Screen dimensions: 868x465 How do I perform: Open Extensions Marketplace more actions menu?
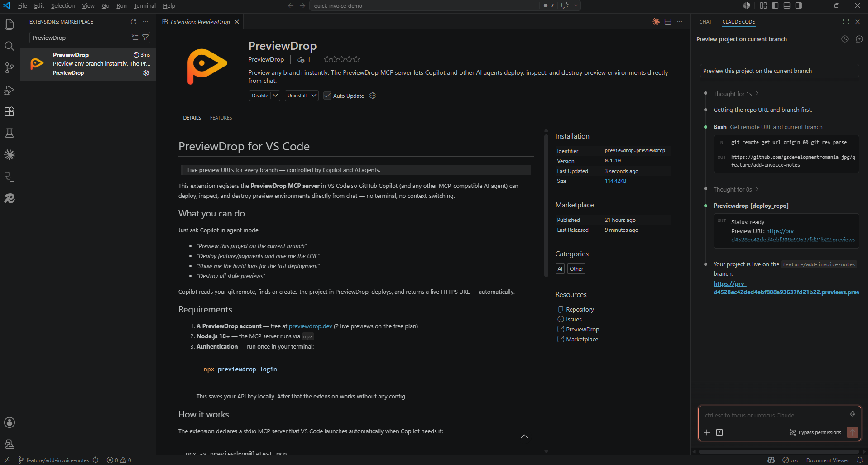coord(145,22)
